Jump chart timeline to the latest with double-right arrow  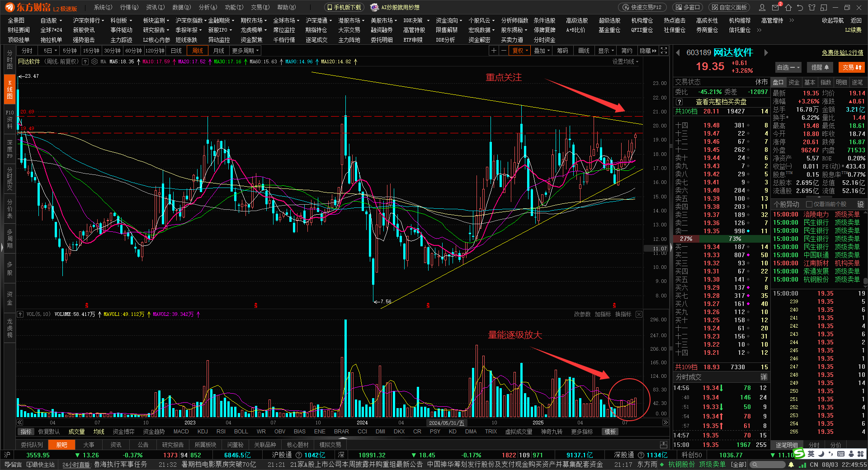665,423
